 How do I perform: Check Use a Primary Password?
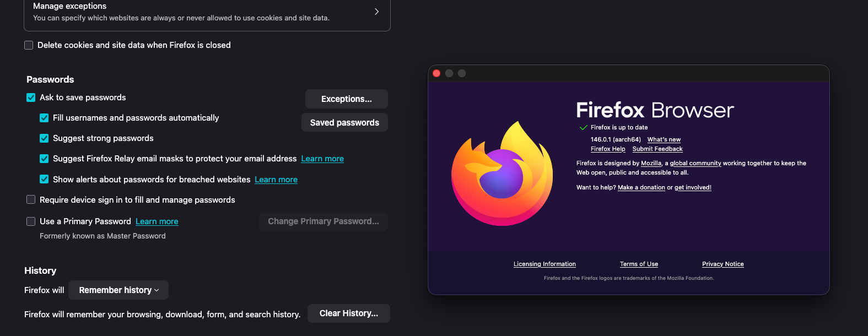click(x=31, y=221)
